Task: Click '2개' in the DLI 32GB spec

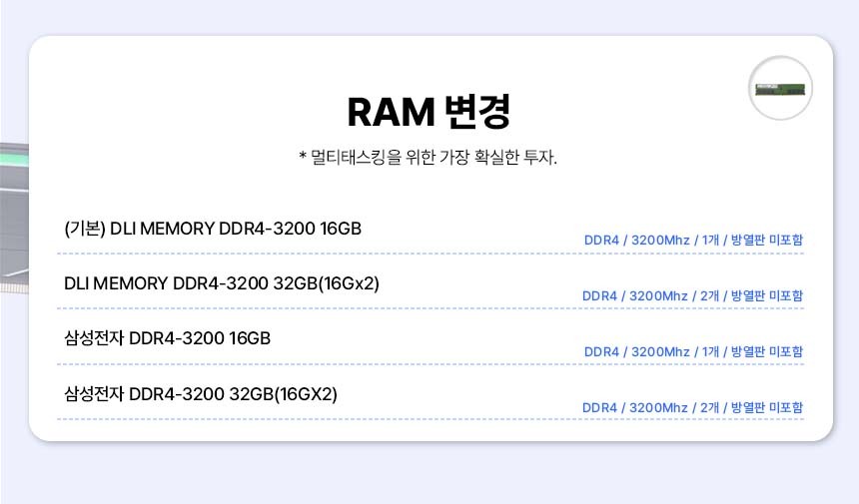Action: click(708, 295)
